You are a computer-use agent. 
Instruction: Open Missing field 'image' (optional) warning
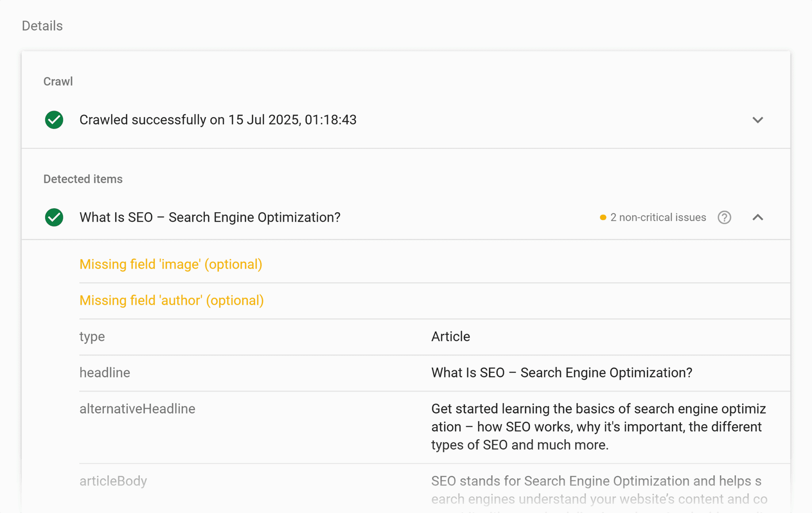(x=171, y=264)
